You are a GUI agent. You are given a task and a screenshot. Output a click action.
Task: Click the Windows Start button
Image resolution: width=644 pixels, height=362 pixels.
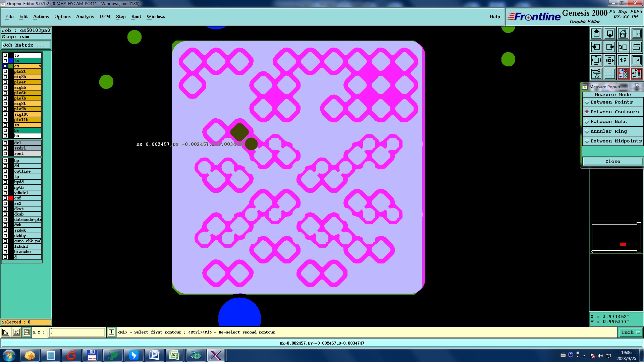coord(9,355)
